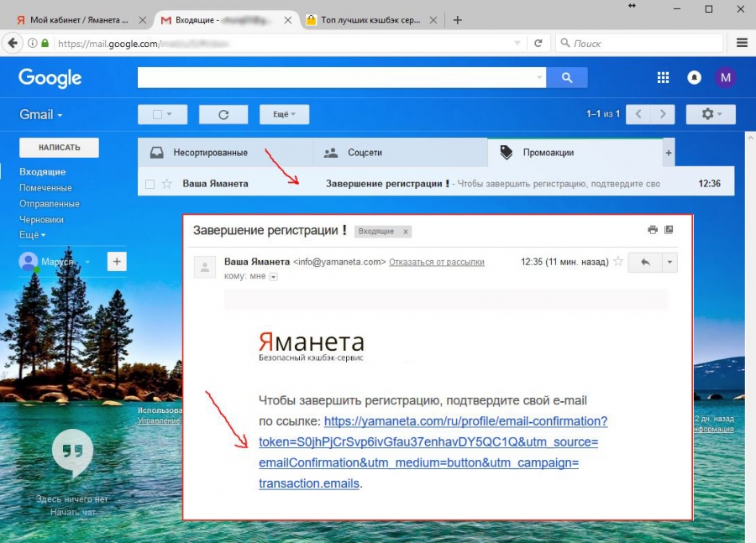
Task: Open the account avatar M
Action: [x=725, y=77]
